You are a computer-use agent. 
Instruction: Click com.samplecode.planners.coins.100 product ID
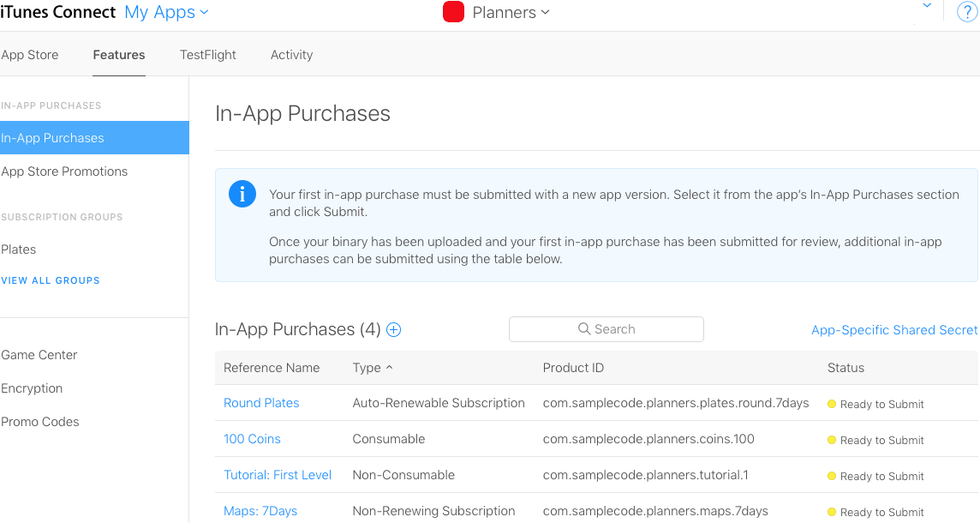(x=648, y=438)
